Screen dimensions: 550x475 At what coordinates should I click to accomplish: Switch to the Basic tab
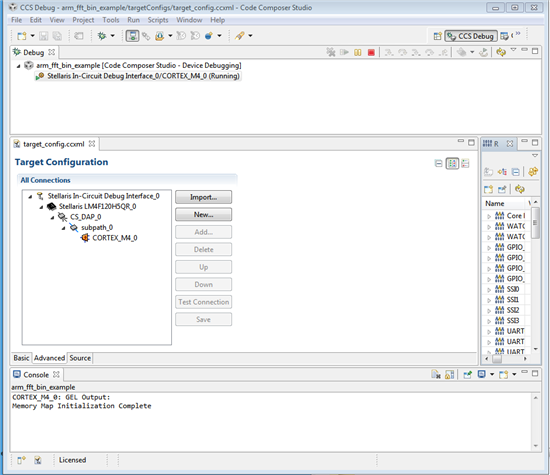point(21,358)
